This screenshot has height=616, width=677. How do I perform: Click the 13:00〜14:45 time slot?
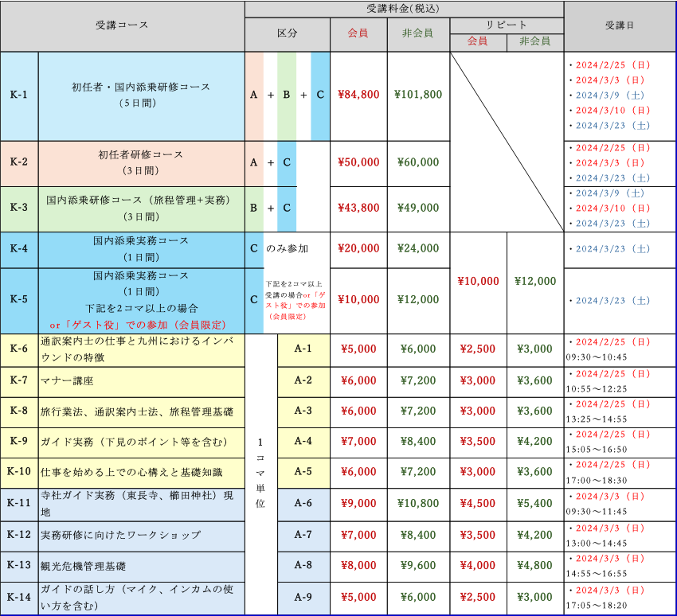(x=597, y=544)
